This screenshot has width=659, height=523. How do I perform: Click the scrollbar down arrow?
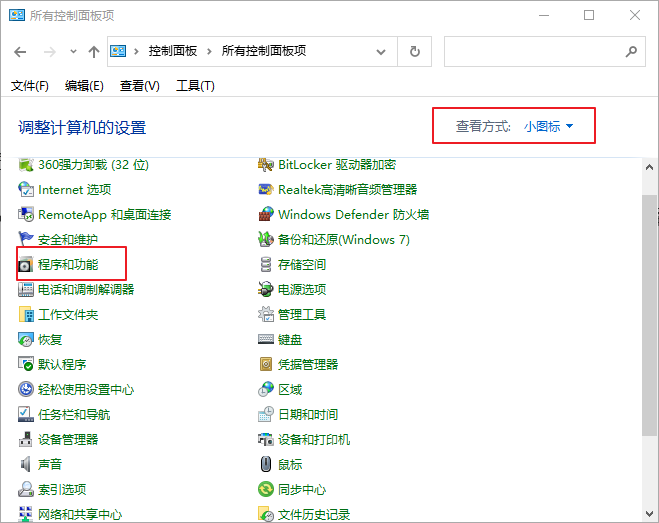[x=649, y=514]
